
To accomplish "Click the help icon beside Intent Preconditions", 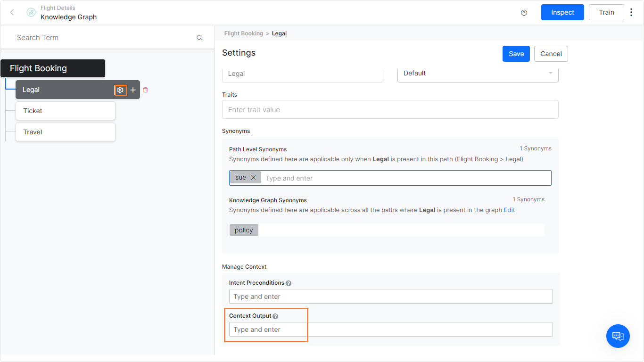I will (288, 283).
